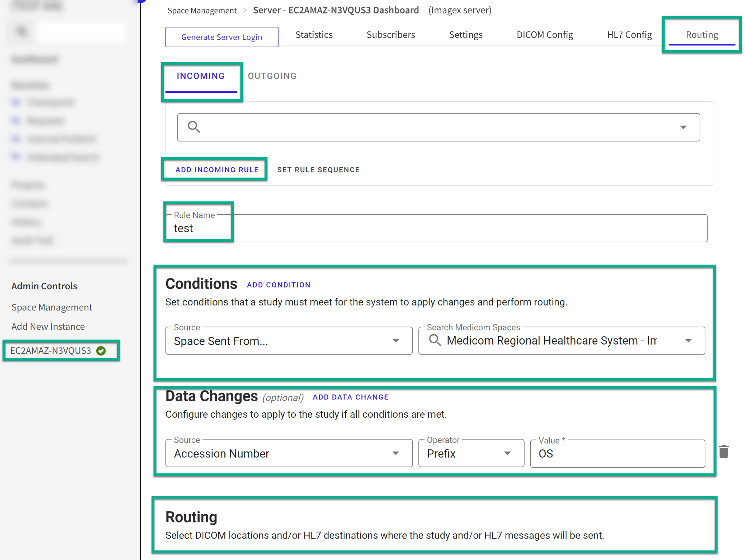745x560 pixels.
Task: Open the Medicom Regional Healthcare System dropdown
Action: click(689, 341)
